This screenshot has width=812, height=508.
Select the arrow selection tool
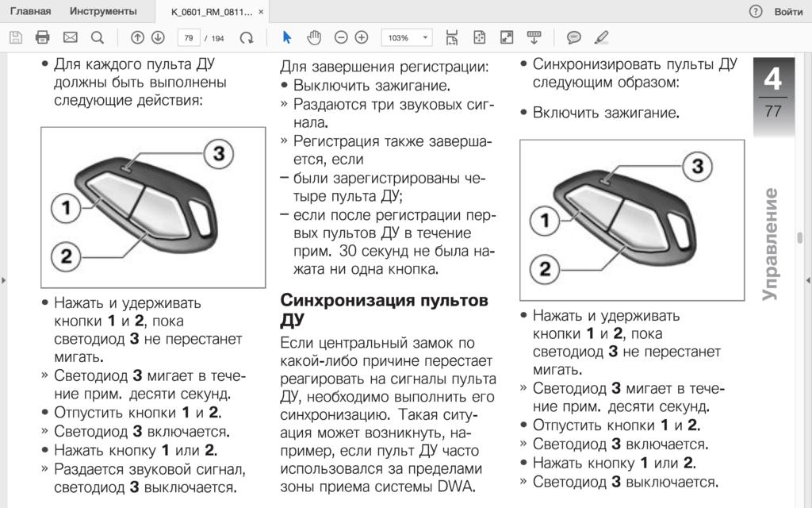(x=287, y=37)
